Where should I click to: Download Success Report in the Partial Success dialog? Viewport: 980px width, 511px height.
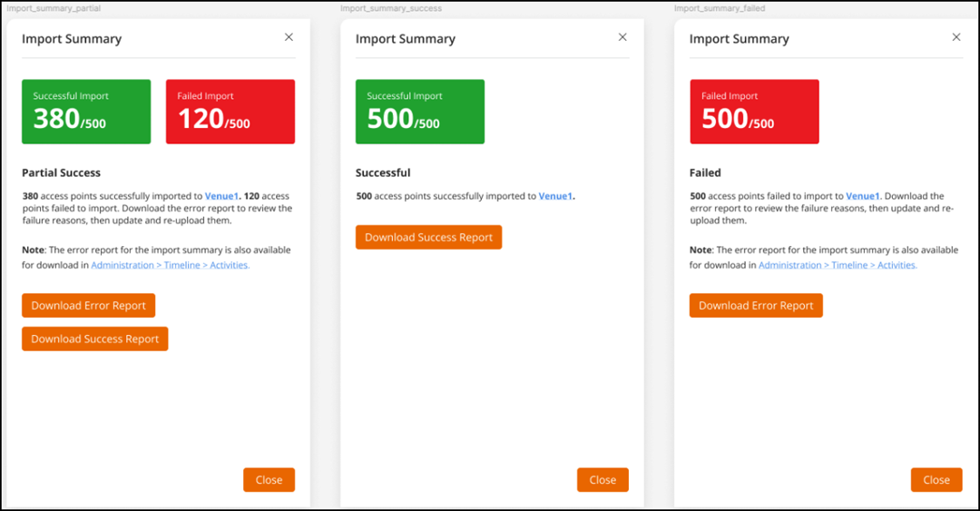pyautogui.click(x=95, y=339)
